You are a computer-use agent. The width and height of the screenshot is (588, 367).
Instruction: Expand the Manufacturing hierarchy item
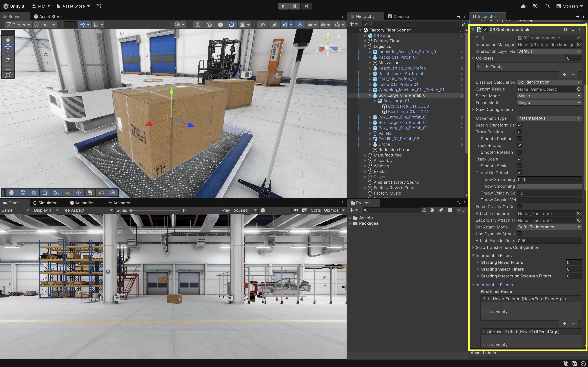click(365, 155)
